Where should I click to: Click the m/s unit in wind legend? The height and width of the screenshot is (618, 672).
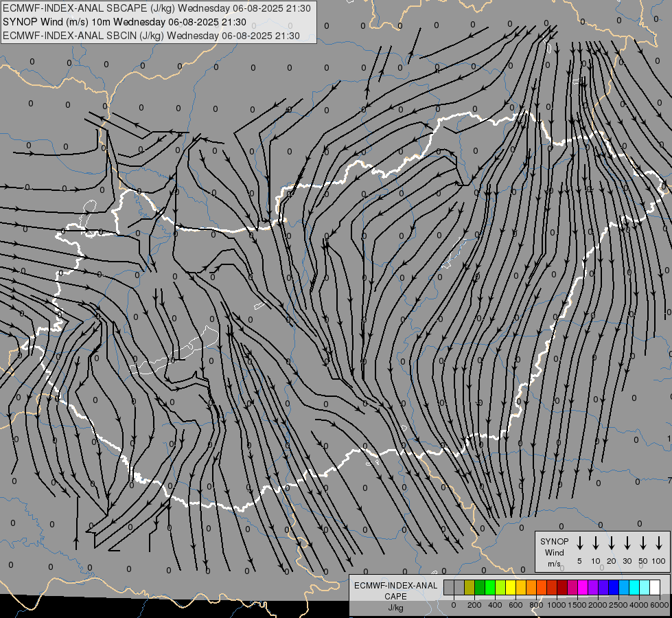tap(554, 564)
